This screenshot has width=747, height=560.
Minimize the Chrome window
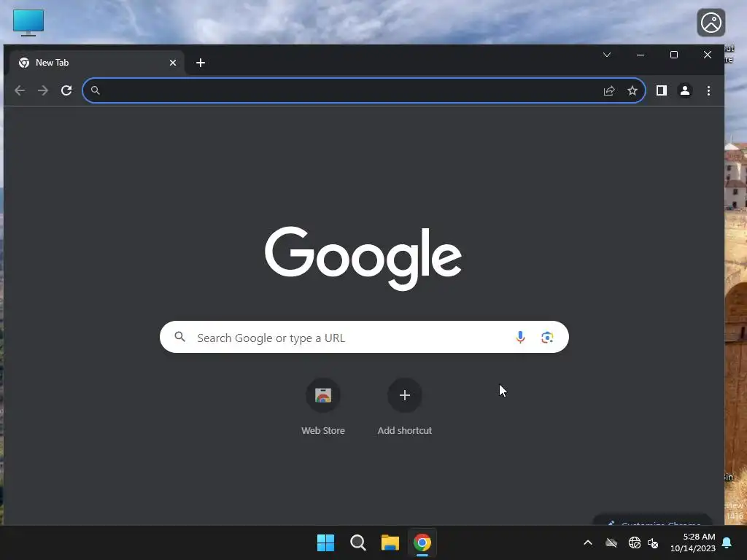(640, 55)
